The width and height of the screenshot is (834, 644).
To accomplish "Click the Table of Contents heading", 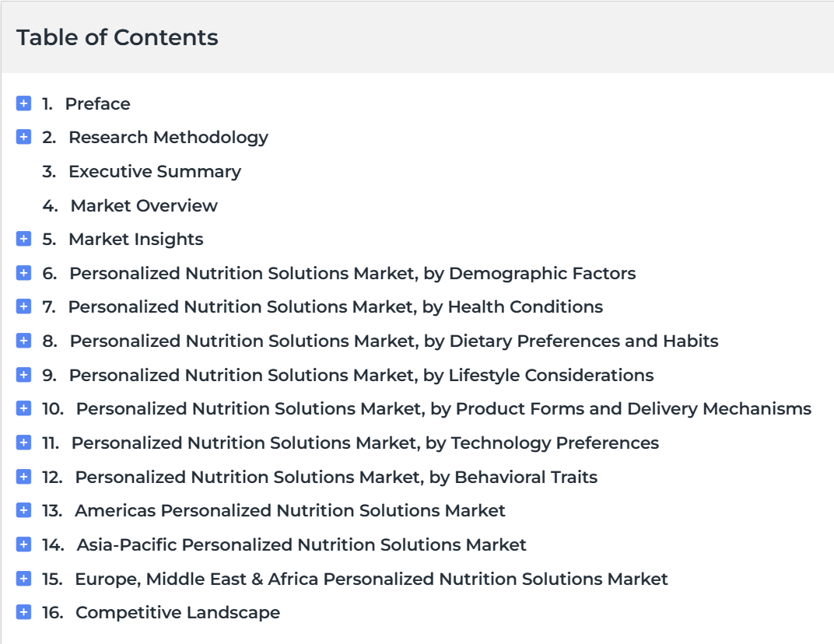I will [117, 37].
